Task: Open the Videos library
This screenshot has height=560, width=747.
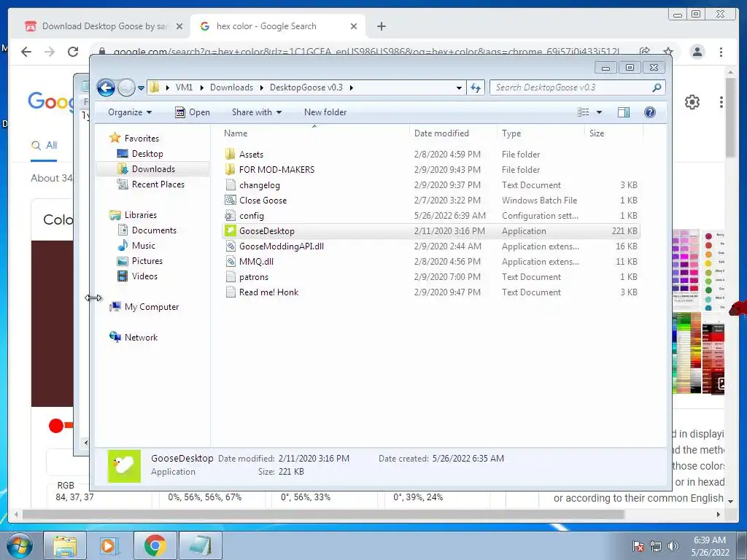Action: coord(137,276)
